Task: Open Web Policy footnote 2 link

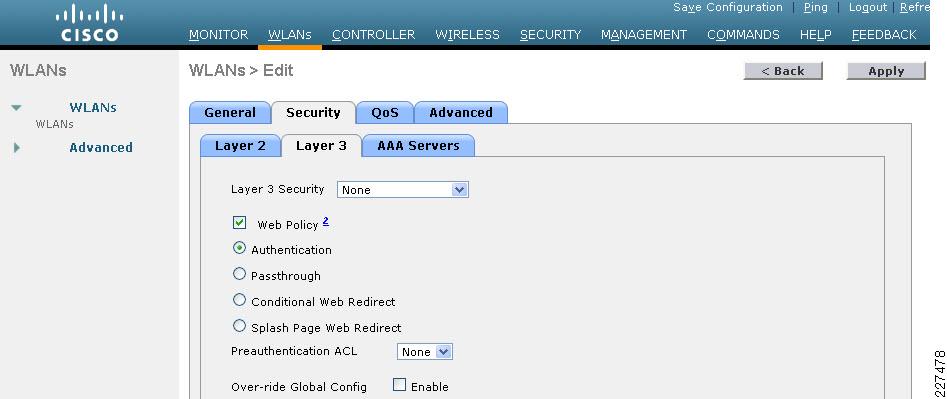Action: point(326,222)
